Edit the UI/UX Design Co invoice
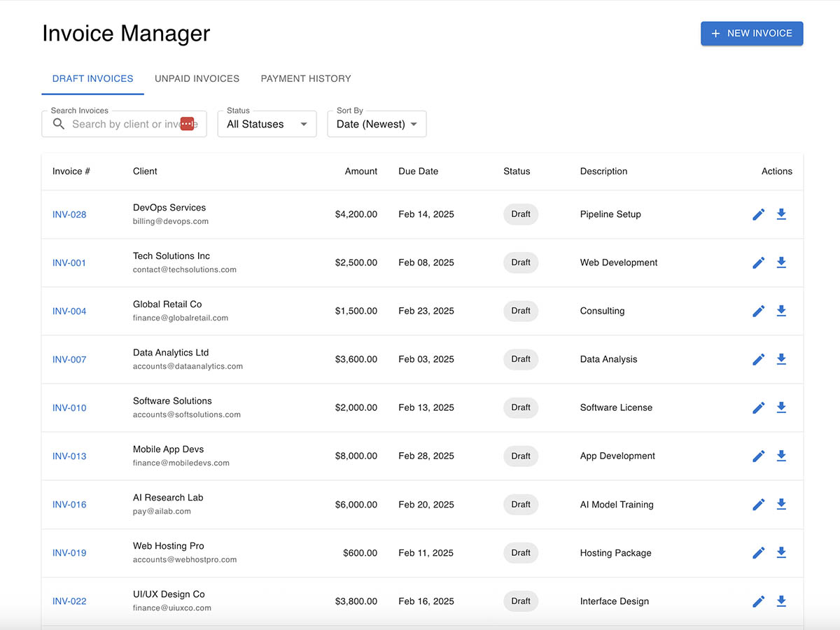Screen dimensions: 840x630 758,601
